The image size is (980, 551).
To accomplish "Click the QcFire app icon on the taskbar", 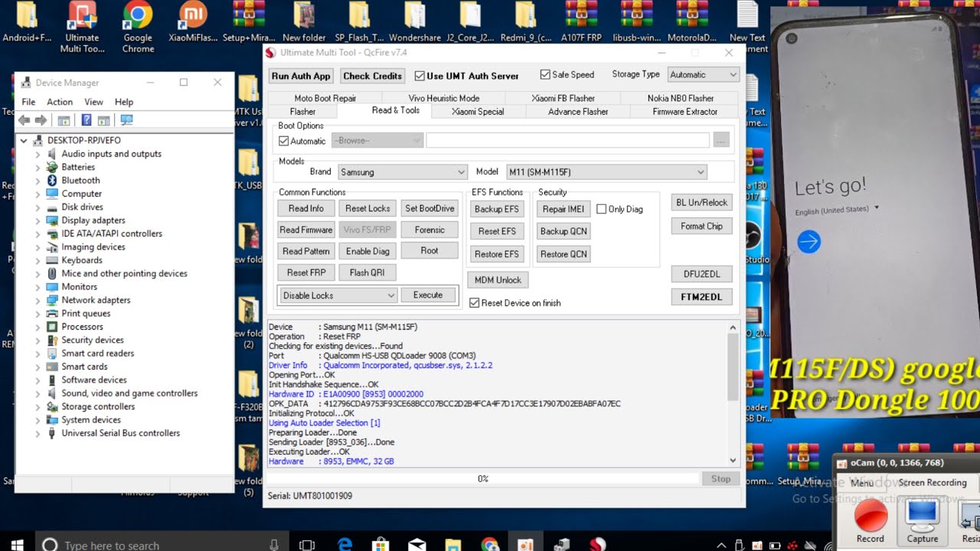I will (x=599, y=545).
